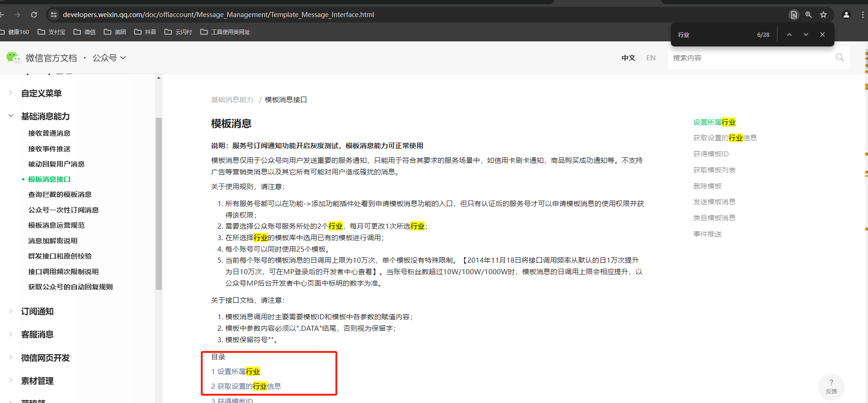Open the 云闪付 bookmark folder
Viewport: 868px width, 403px height.
(x=178, y=32)
